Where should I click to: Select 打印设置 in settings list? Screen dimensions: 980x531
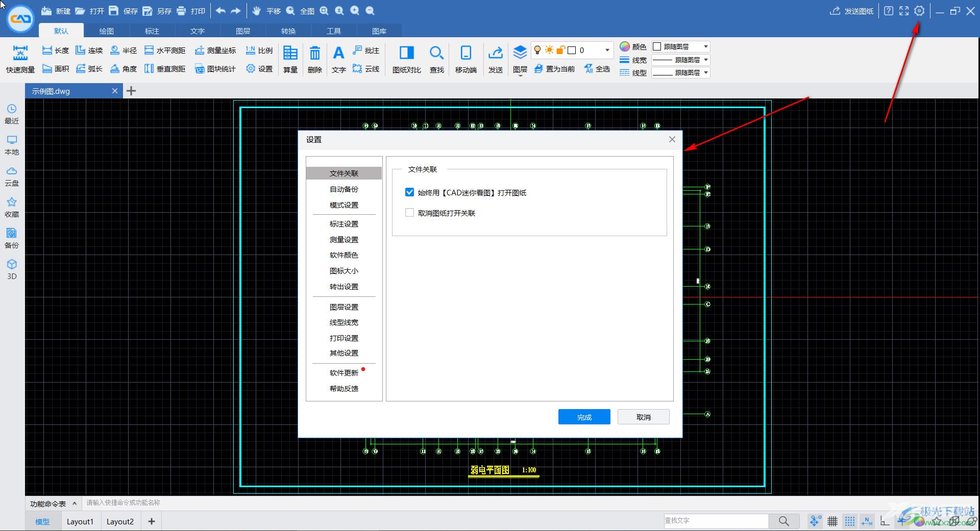pos(344,338)
